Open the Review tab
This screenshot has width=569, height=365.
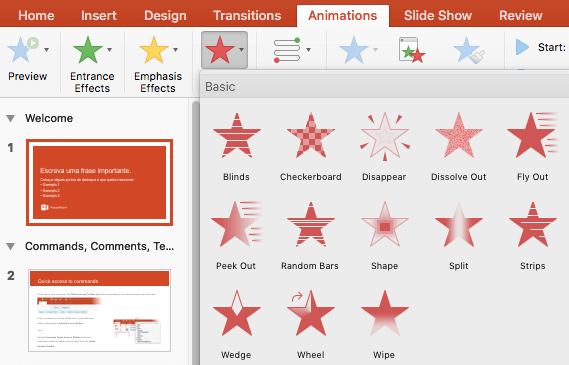point(521,16)
